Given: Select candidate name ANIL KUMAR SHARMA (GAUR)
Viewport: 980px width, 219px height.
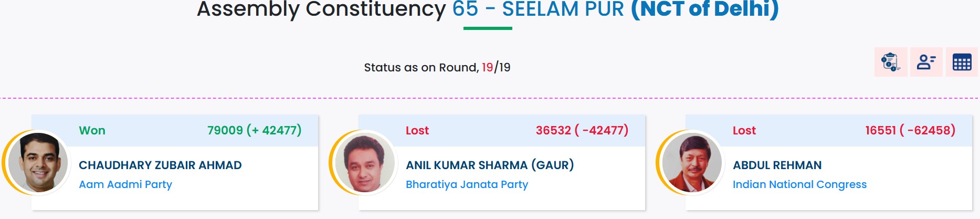Looking at the screenshot, I should pyautogui.click(x=490, y=165).
